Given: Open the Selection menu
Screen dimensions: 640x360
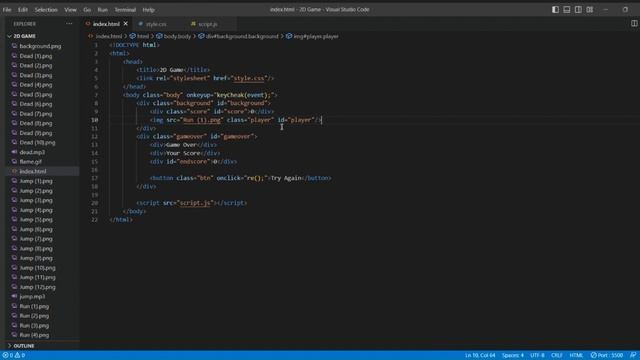Looking at the screenshot, I should click(46, 9).
